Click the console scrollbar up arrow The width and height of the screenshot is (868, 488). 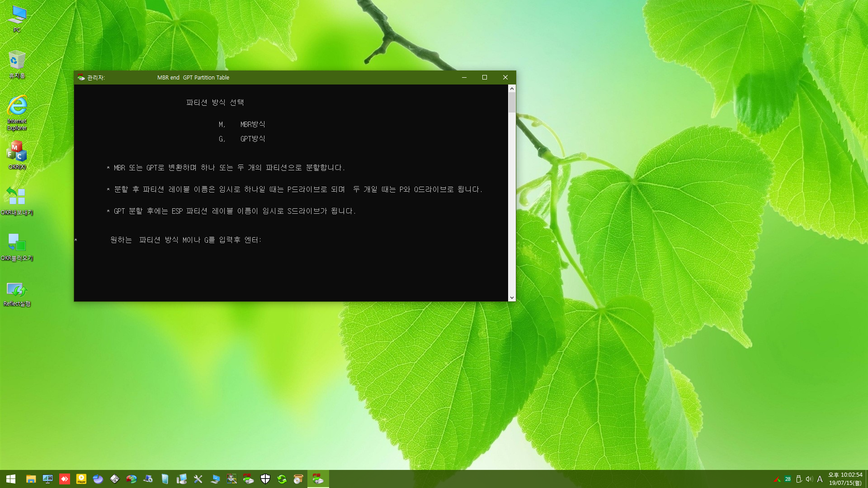pos(512,89)
